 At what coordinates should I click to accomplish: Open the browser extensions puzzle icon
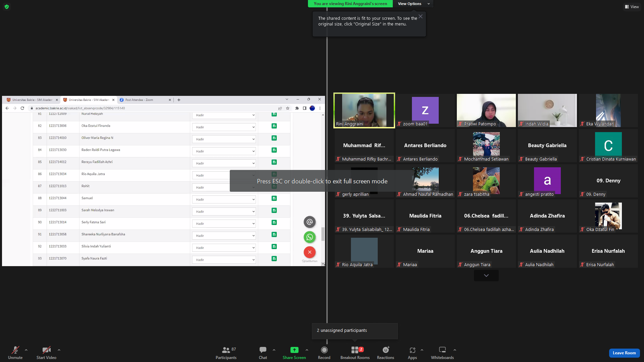(297, 108)
